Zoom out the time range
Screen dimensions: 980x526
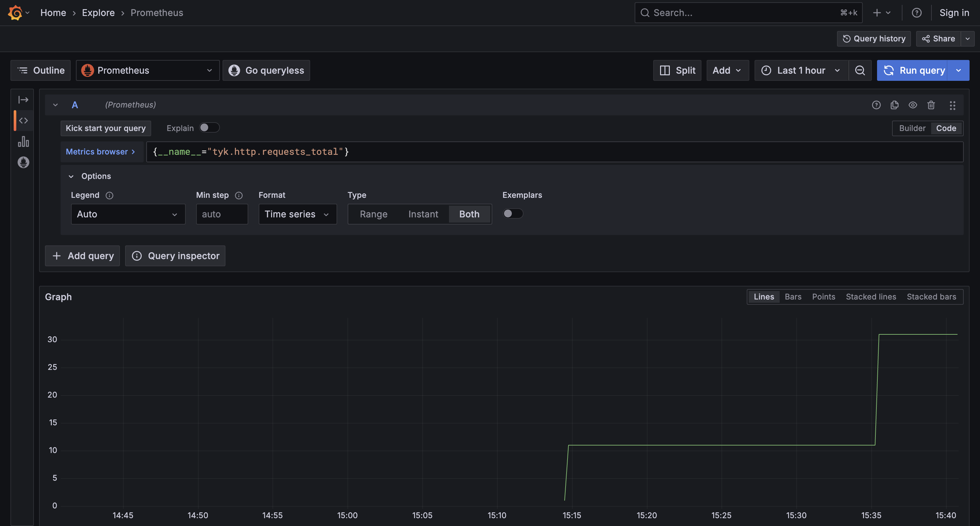point(860,70)
